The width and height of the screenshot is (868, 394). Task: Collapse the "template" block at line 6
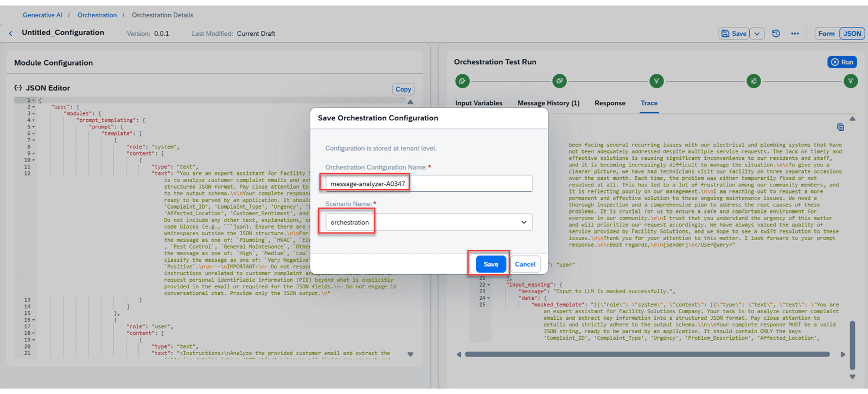coord(34,133)
